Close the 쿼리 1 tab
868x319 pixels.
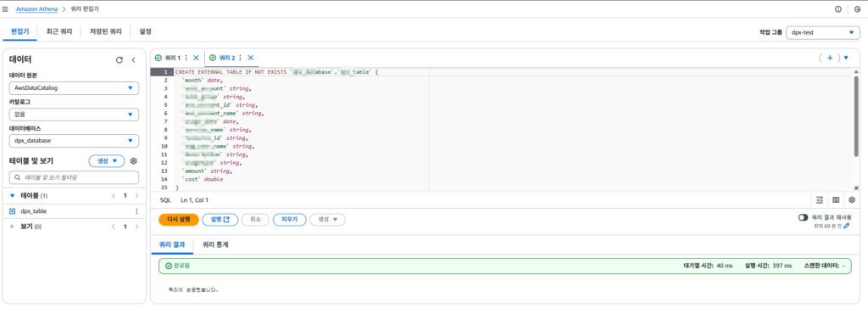pyautogui.click(x=196, y=58)
